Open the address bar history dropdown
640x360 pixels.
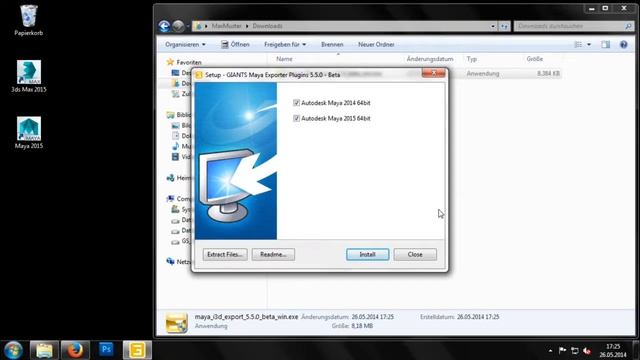(x=493, y=26)
